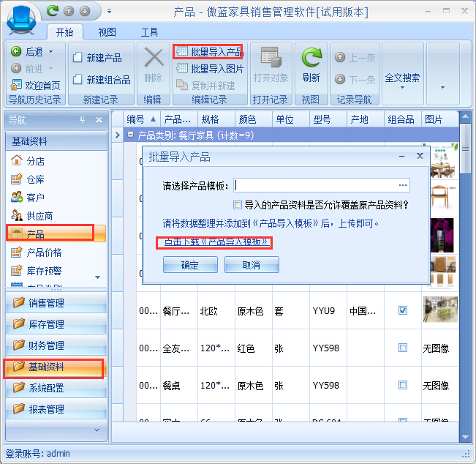Switch to the 视图 ribbon tab

[107, 32]
